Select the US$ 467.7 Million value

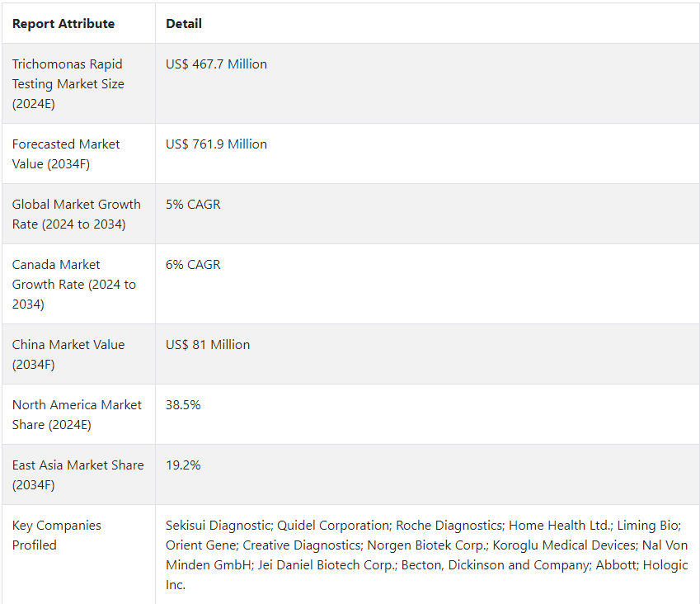[x=216, y=64]
